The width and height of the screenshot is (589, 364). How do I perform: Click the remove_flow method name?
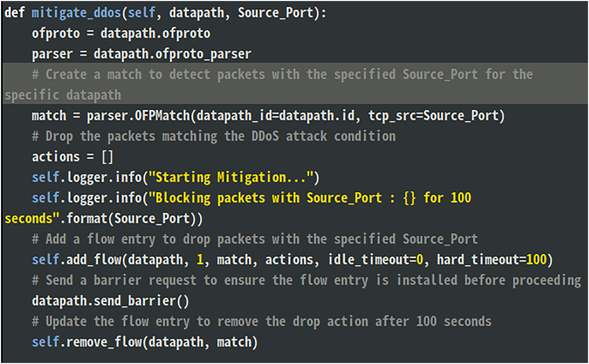pos(104,342)
